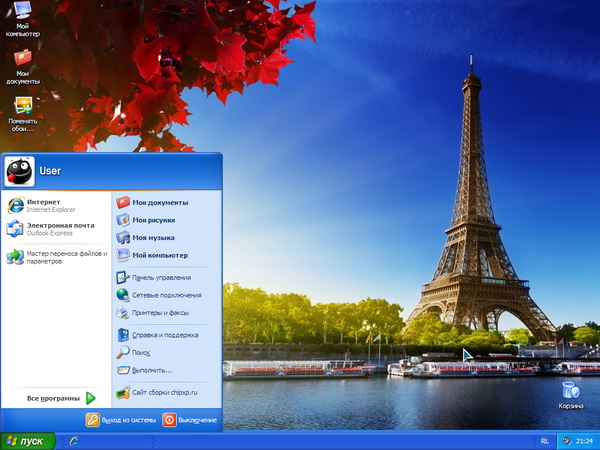Open Моя музыка folder entry
The width and height of the screenshot is (600, 450).
[153, 238]
